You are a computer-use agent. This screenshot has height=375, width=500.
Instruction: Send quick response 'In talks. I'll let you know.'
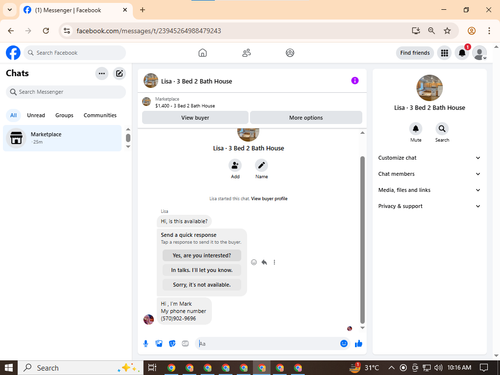(x=202, y=270)
